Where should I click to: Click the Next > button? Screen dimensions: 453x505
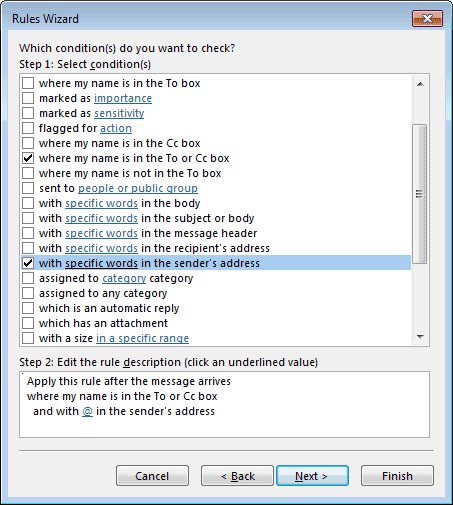pos(312,476)
